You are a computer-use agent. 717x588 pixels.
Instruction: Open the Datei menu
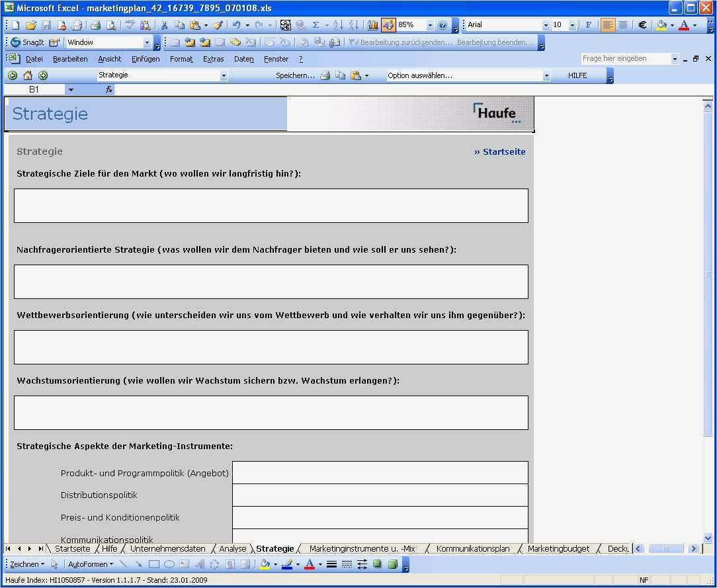tap(34, 59)
